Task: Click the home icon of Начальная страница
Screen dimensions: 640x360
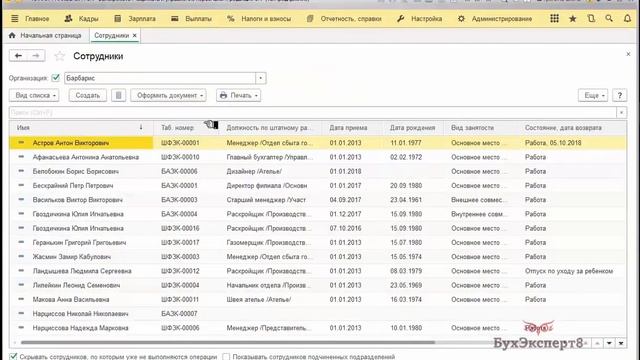Action: pyautogui.click(x=12, y=36)
